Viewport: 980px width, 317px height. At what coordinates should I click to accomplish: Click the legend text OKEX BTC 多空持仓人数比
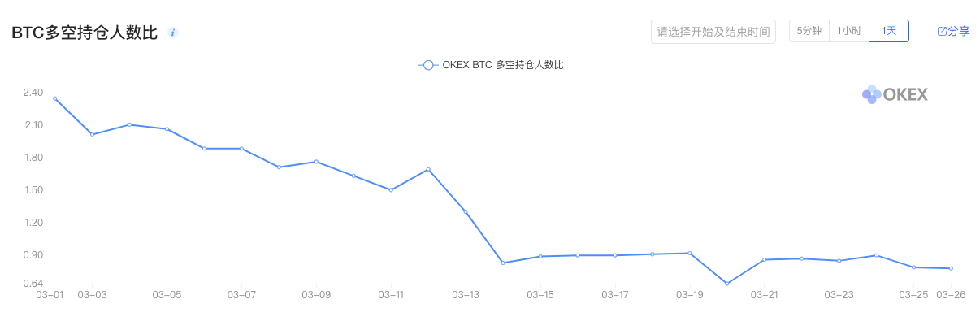503,65
